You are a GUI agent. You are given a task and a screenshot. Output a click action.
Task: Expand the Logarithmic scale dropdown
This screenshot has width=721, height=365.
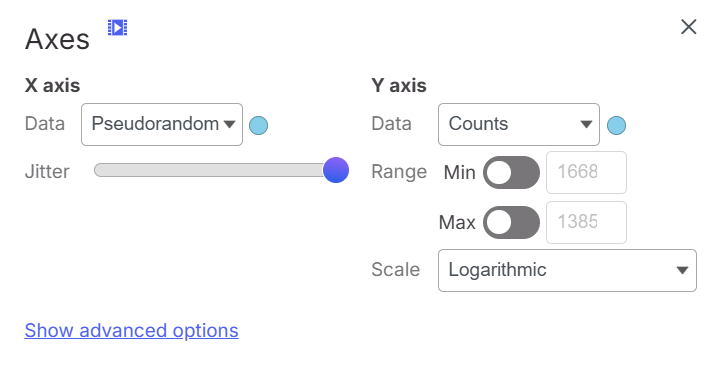coord(567,270)
